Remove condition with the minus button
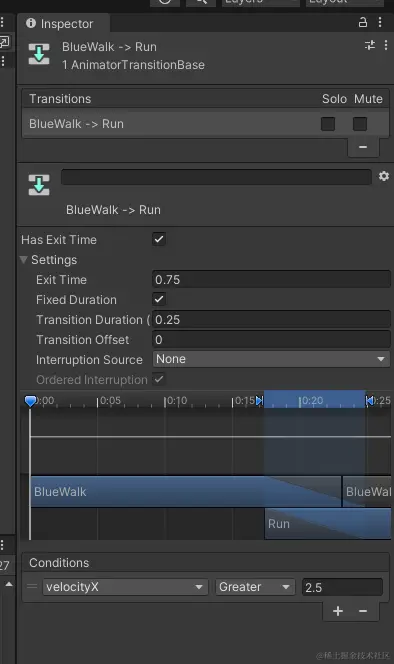394x664 pixels. [x=363, y=611]
